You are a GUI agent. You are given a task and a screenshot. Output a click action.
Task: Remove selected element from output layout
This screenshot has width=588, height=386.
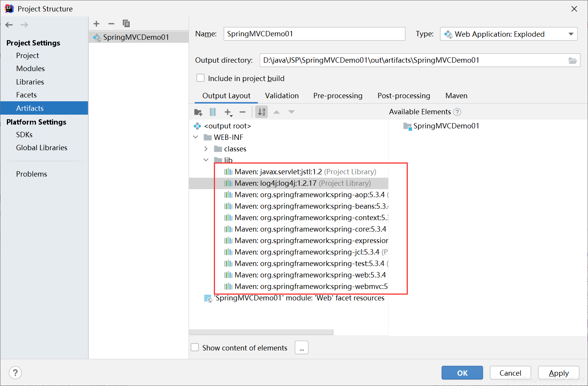pos(243,112)
